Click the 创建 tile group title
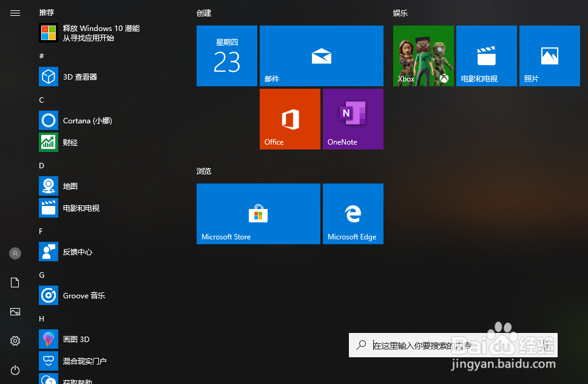The image size is (588, 384). (204, 13)
